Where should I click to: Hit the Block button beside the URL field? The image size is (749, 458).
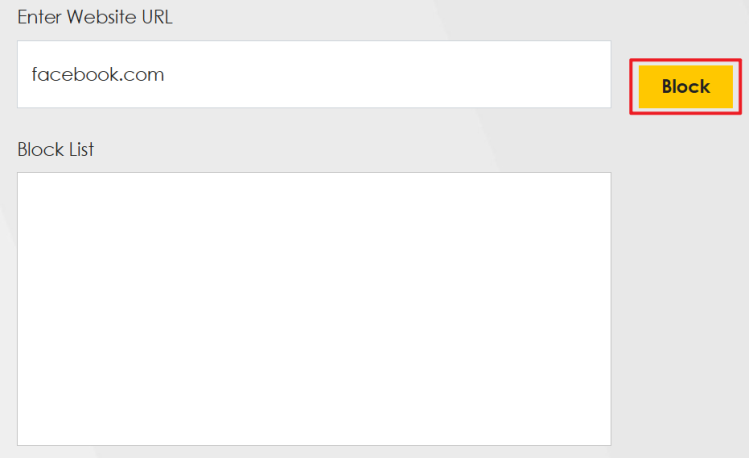coord(685,87)
